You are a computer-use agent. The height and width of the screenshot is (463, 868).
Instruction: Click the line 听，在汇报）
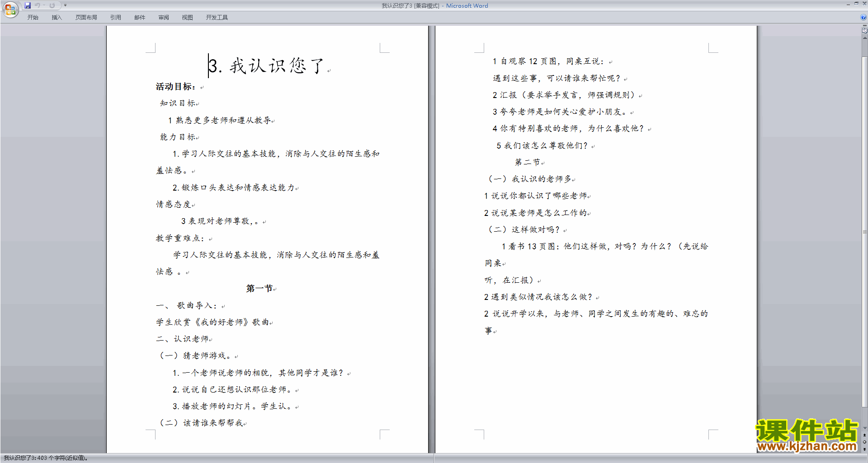click(510, 280)
